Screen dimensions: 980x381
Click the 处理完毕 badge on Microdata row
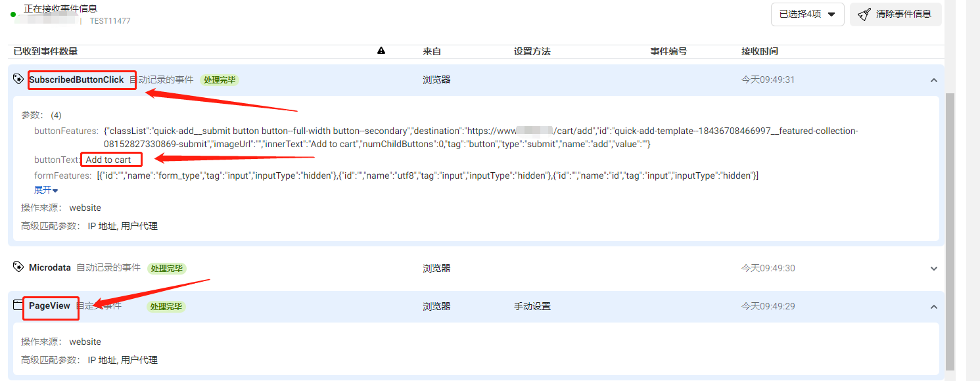pyautogui.click(x=166, y=268)
